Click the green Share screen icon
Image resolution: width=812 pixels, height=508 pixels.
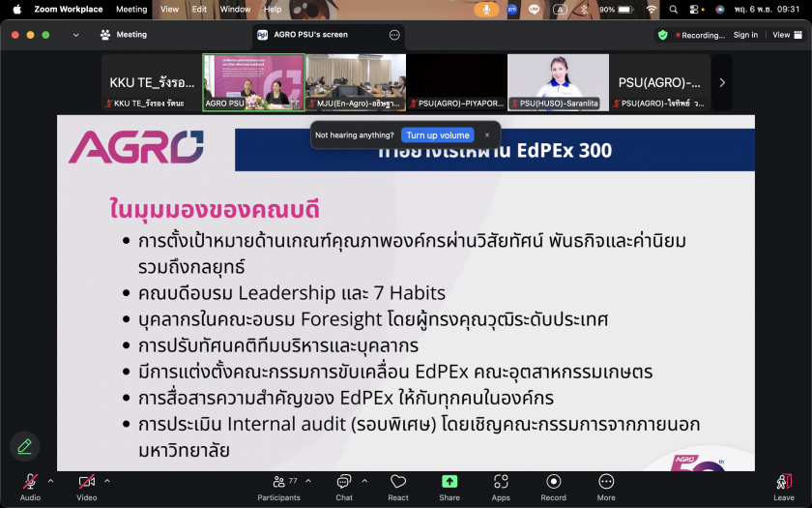click(x=449, y=483)
